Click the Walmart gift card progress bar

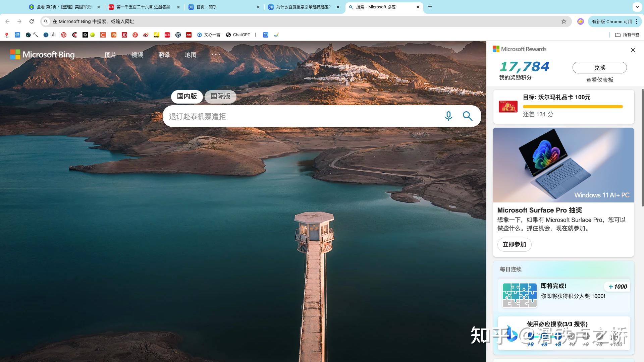(x=573, y=107)
